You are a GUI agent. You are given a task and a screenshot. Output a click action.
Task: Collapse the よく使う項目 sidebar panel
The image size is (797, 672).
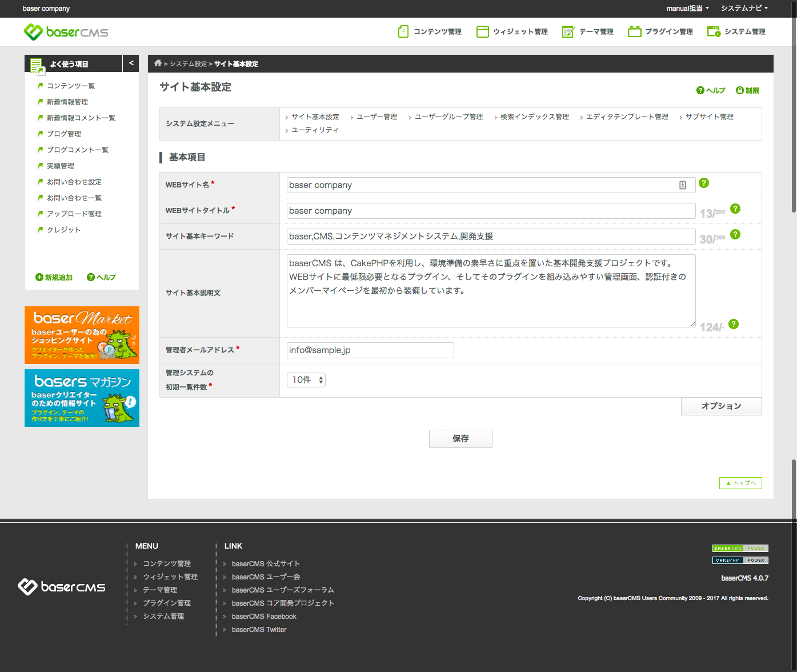pos(131,63)
